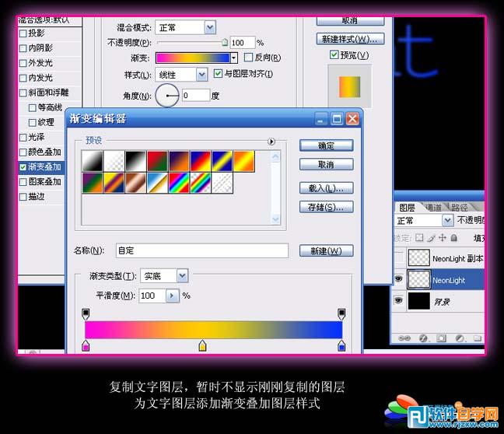
Task: Select the foreground-to-transparent gradient preset
Action: pos(114,161)
